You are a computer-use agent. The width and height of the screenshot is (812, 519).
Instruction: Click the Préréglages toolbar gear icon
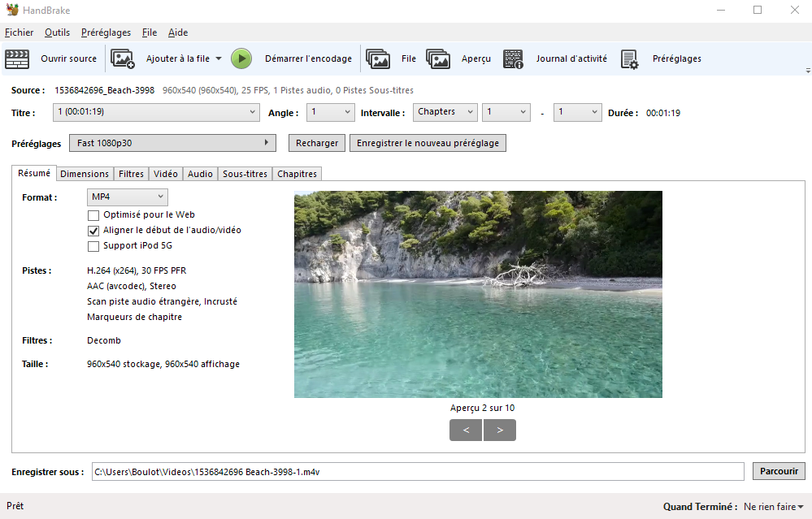click(x=630, y=58)
